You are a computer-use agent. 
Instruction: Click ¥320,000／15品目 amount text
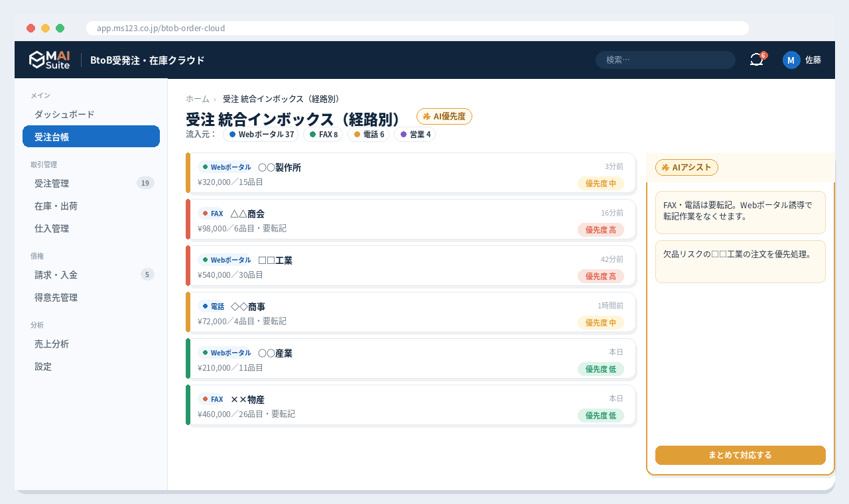[x=230, y=182]
